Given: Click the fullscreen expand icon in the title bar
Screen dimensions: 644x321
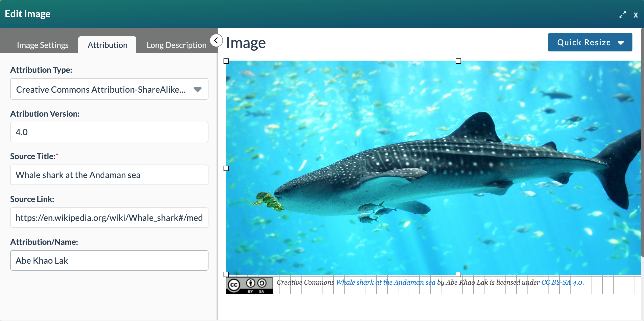Looking at the screenshot, I should [623, 15].
